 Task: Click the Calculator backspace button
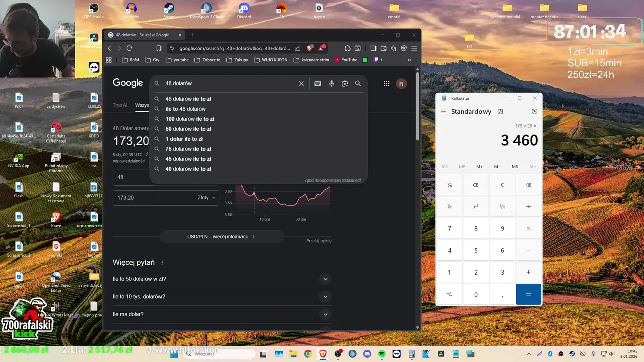click(x=528, y=185)
